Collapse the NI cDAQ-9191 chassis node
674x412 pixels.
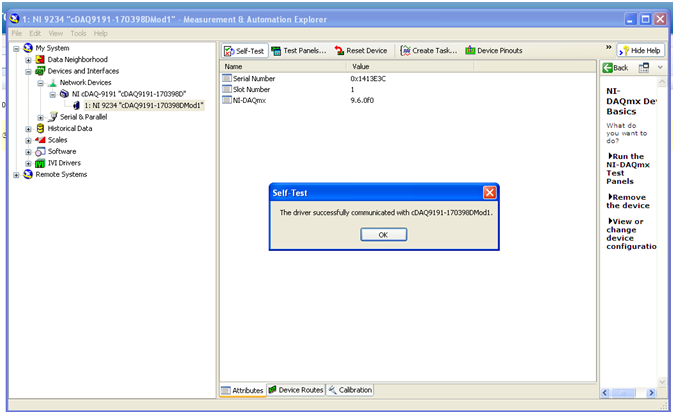(x=52, y=95)
